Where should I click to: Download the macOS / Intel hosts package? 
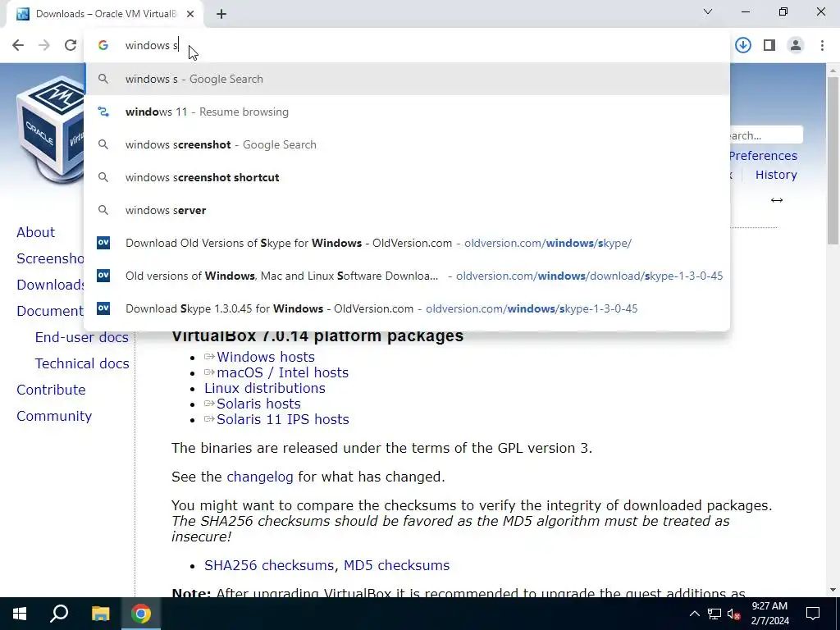click(x=282, y=372)
